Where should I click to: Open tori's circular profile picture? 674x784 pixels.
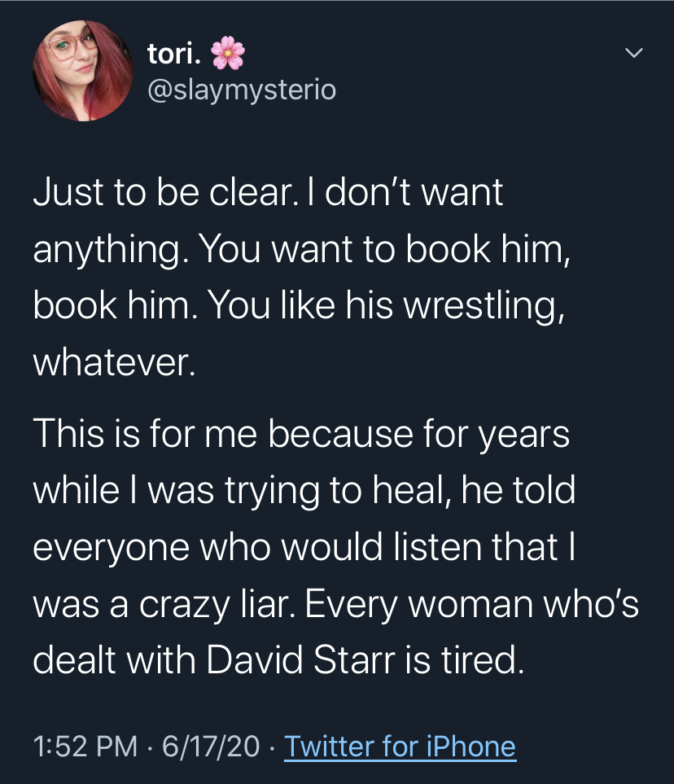(82, 71)
